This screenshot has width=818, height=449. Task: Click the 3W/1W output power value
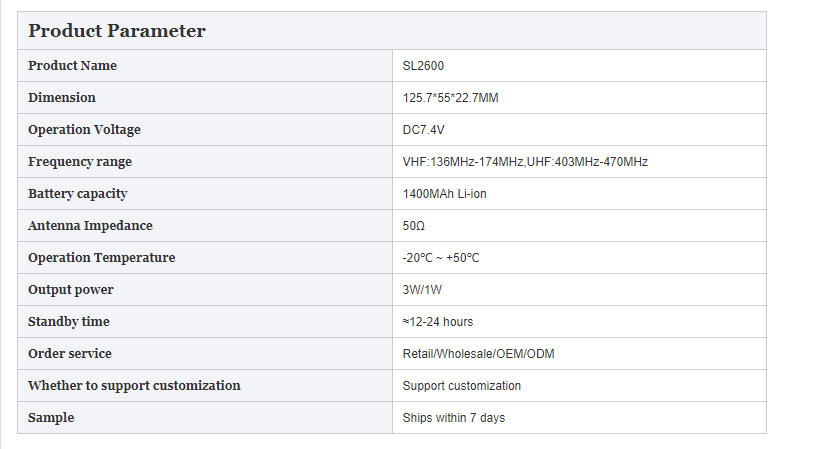[422, 289]
